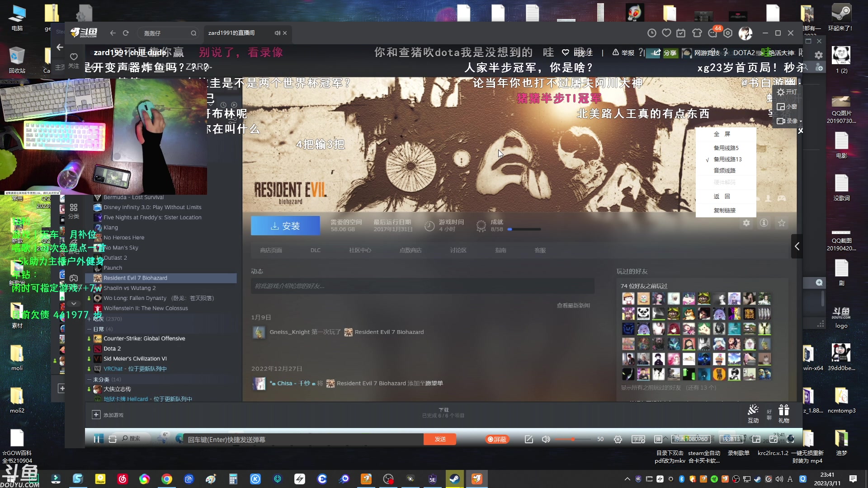The height and width of the screenshot is (488, 868).
Task: Turn on lights with 开灯
Action: click(787, 92)
